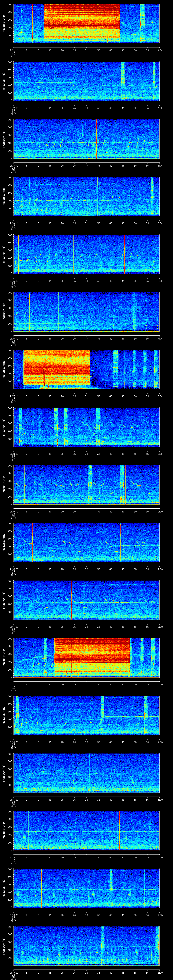This screenshot has height=980, width=173.
Task: Click the "18:00" end time label
Action: click(x=160, y=972)
